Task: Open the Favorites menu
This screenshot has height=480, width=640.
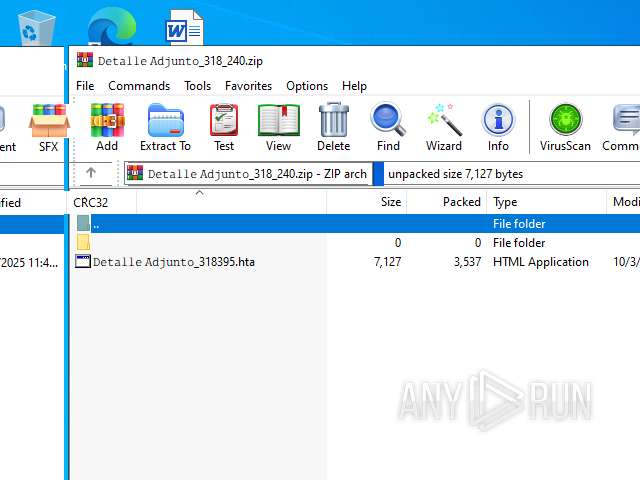Action: pyautogui.click(x=248, y=86)
